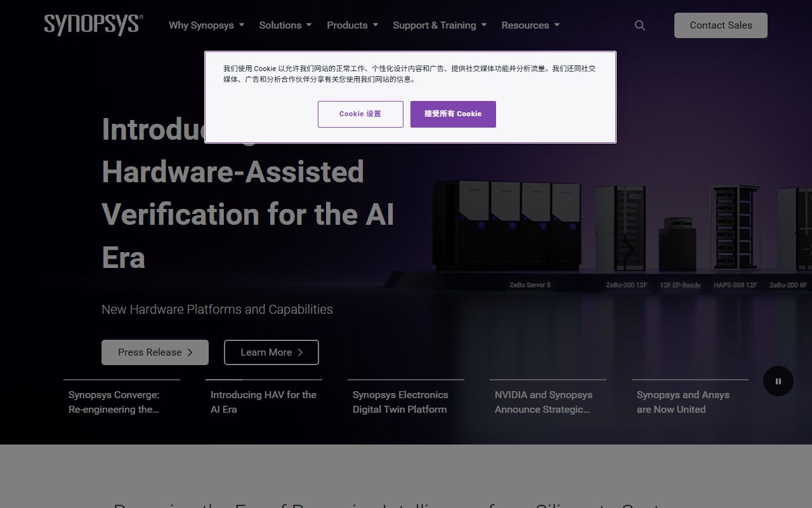812x508 pixels.
Task: Expand the Support & Training dropdown arrow
Action: (484, 25)
